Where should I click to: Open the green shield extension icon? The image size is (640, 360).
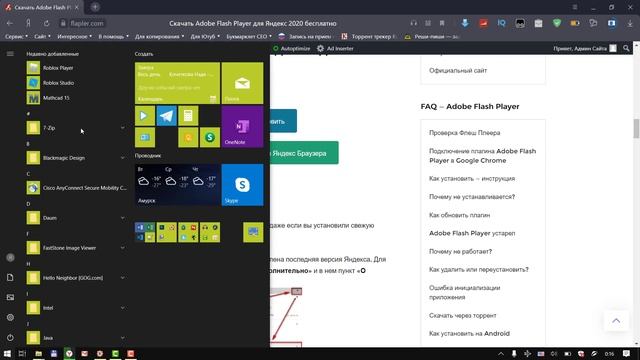pyautogui.click(x=557, y=24)
